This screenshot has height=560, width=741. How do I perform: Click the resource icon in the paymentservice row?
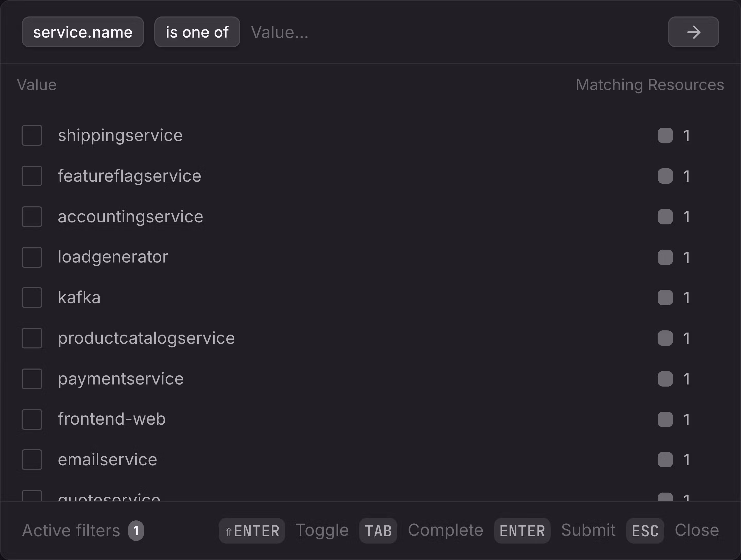click(x=665, y=379)
